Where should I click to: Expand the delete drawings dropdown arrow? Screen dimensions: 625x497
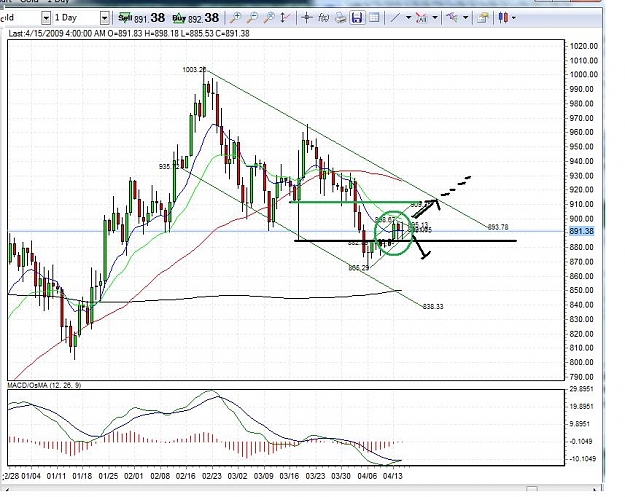tap(435, 18)
